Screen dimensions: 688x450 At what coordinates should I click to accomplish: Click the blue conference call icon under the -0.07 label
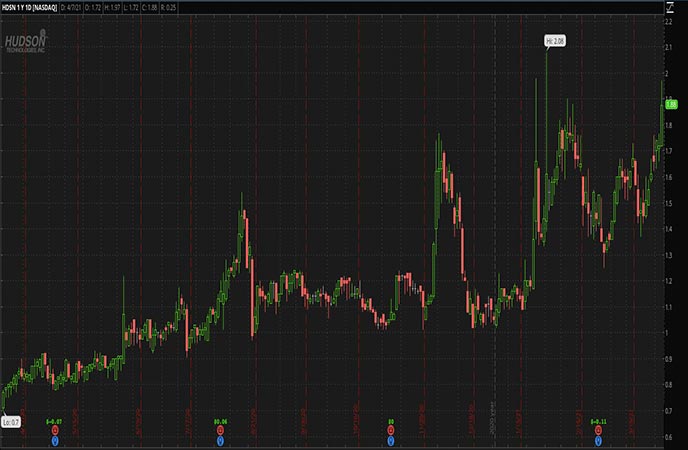pos(55,440)
